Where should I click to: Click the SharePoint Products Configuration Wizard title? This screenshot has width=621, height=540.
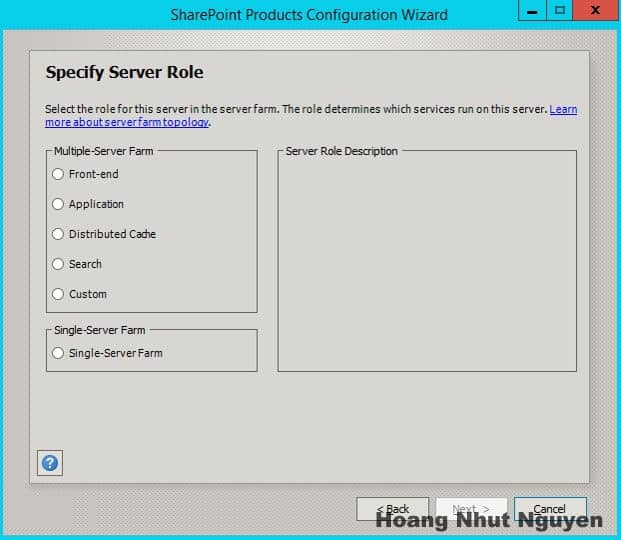[x=309, y=15]
